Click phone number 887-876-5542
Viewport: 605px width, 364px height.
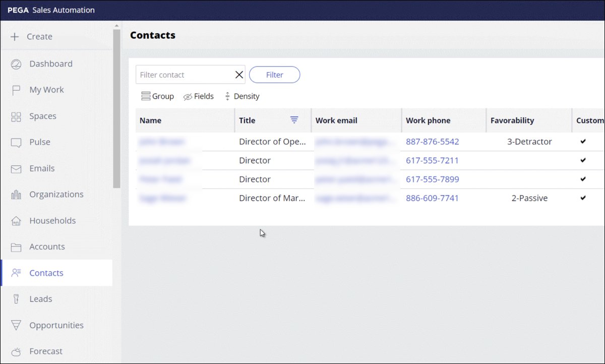(x=432, y=142)
